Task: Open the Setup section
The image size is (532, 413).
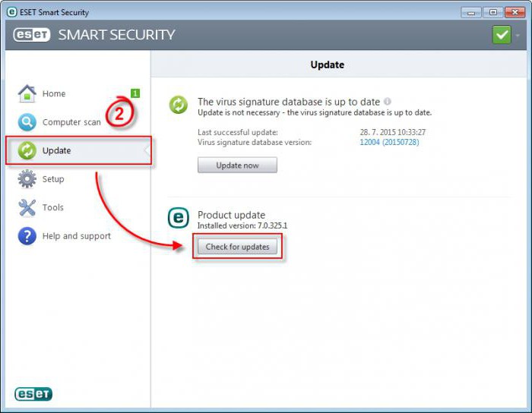Action: tap(53, 179)
